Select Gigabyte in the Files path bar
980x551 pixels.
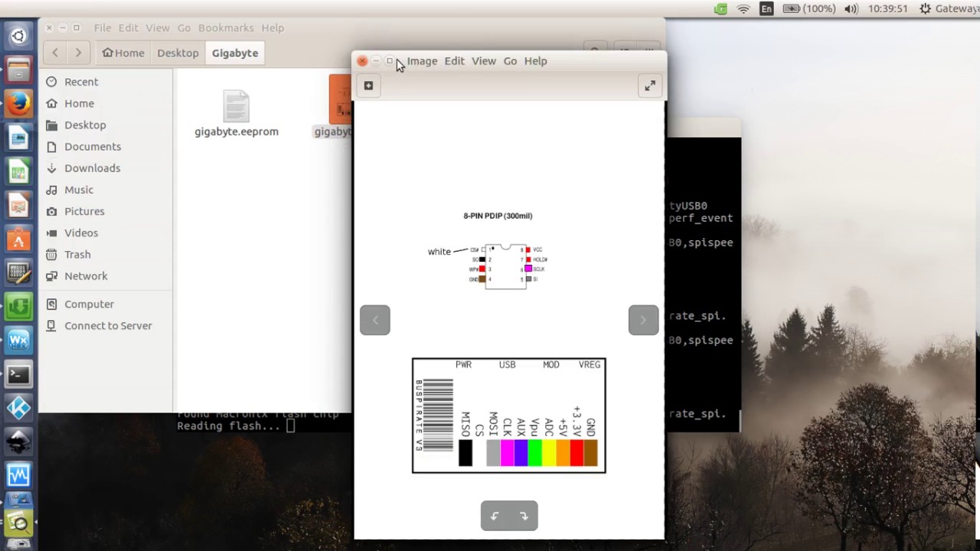click(235, 53)
